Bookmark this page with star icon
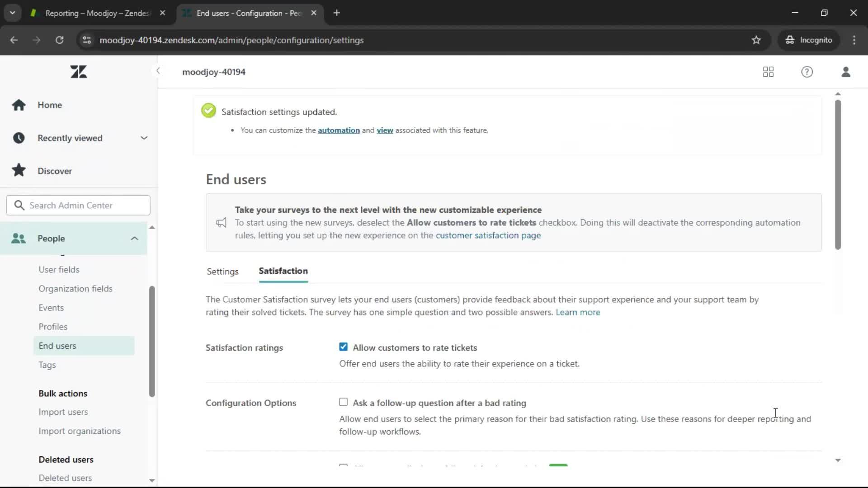The height and width of the screenshot is (488, 868). pyautogui.click(x=756, y=40)
